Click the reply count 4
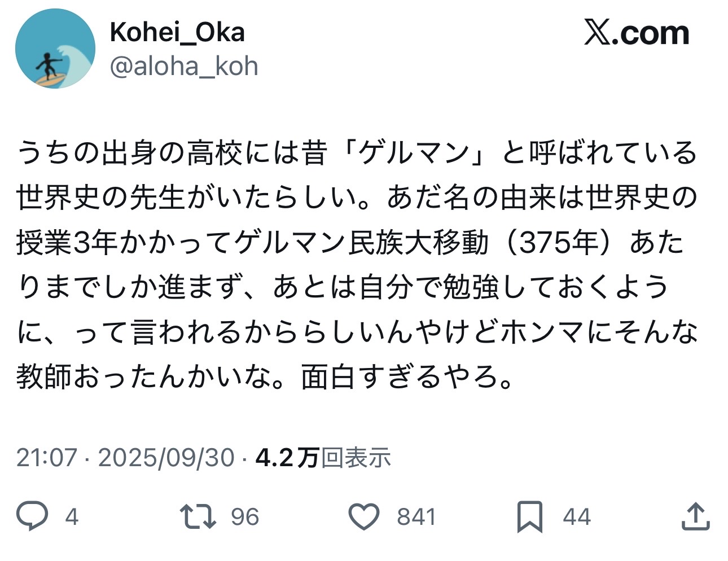Image resolution: width=728 pixels, height=561 pixels. (71, 517)
